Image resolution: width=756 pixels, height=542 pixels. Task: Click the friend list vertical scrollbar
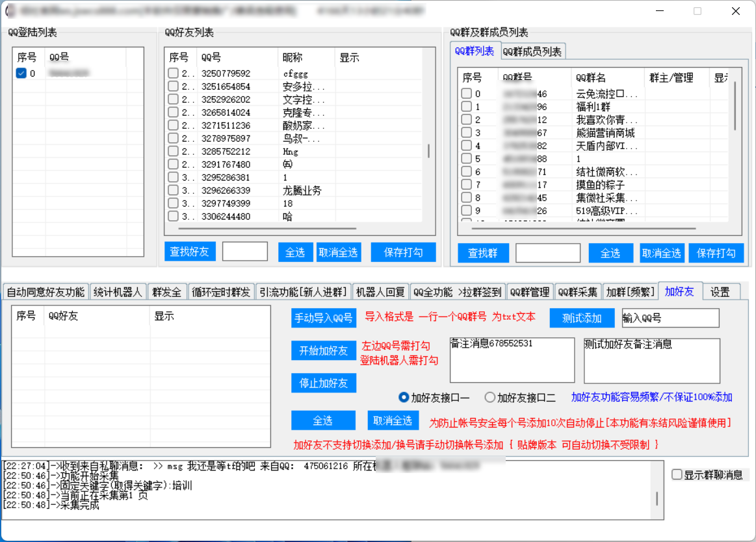point(428,151)
